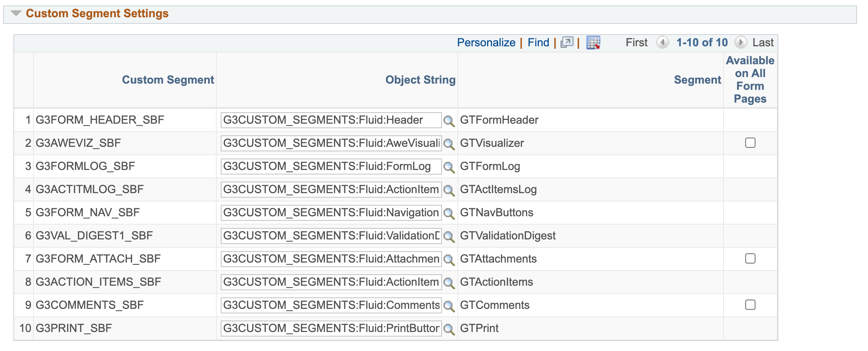Select the G3PRINT_SBF custom segment text
This screenshot has height=351, width=868.
(x=74, y=329)
